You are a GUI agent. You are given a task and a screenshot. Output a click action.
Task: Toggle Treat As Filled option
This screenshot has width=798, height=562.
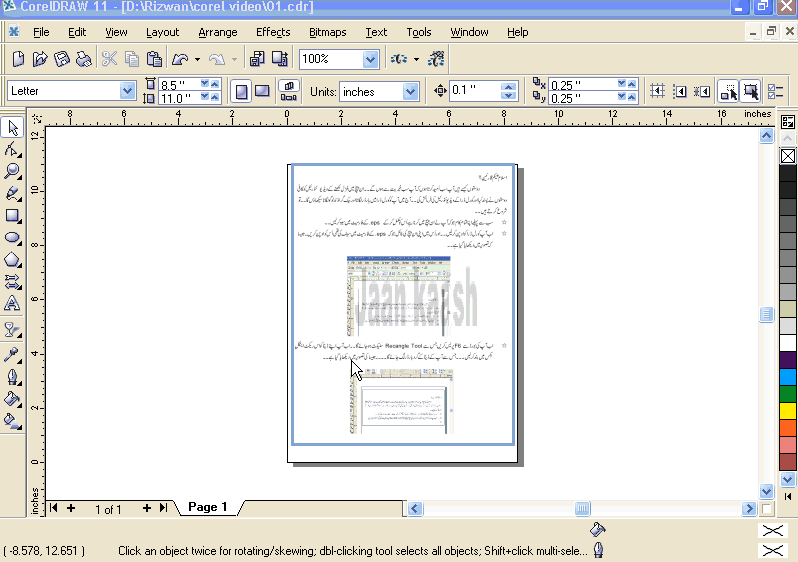tap(751, 92)
